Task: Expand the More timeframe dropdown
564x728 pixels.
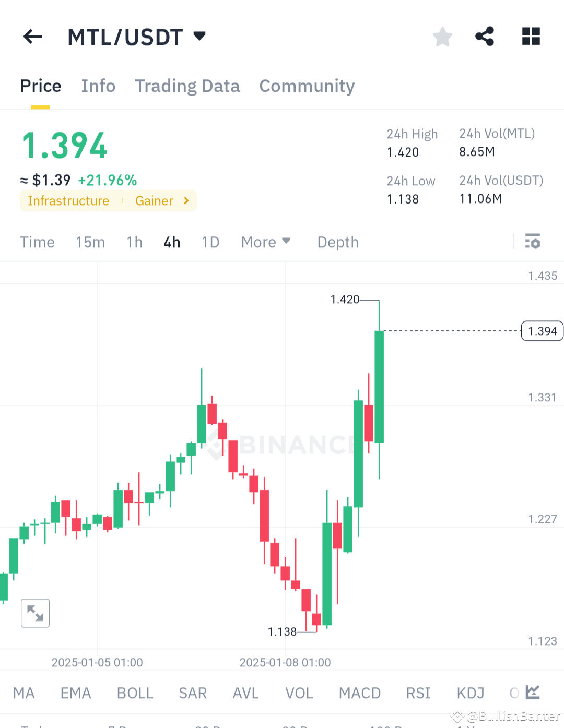Action: (x=265, y=242)
